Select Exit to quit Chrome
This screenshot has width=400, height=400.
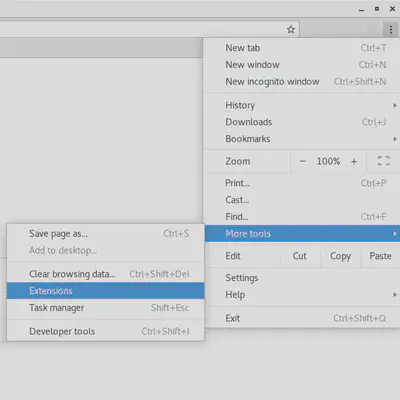pyautogui.click(x=302, y=318)
